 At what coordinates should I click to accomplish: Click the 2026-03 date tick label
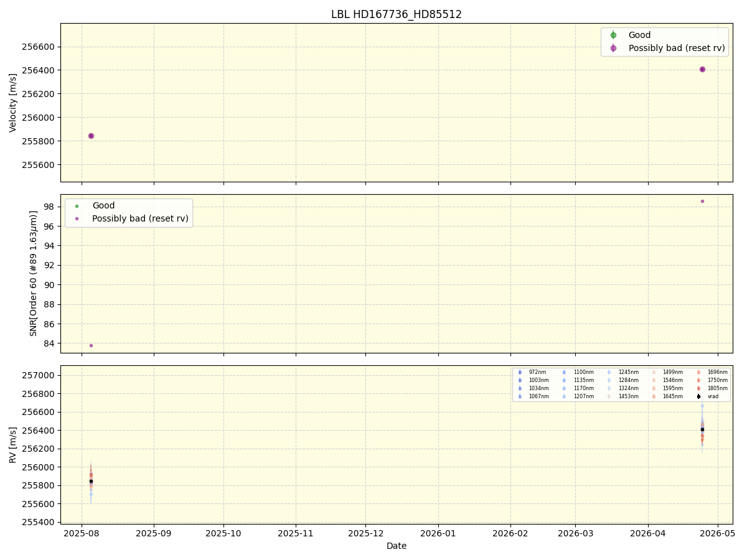[x=575, y=533]
